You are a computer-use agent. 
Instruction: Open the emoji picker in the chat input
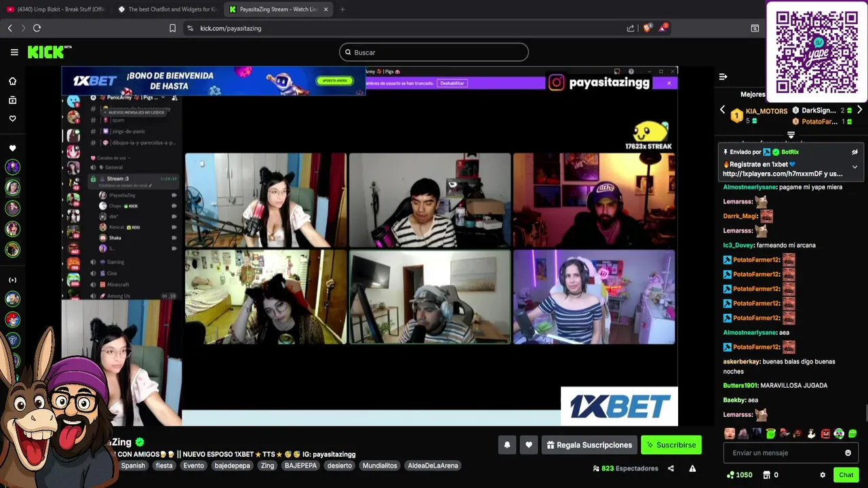848,453
